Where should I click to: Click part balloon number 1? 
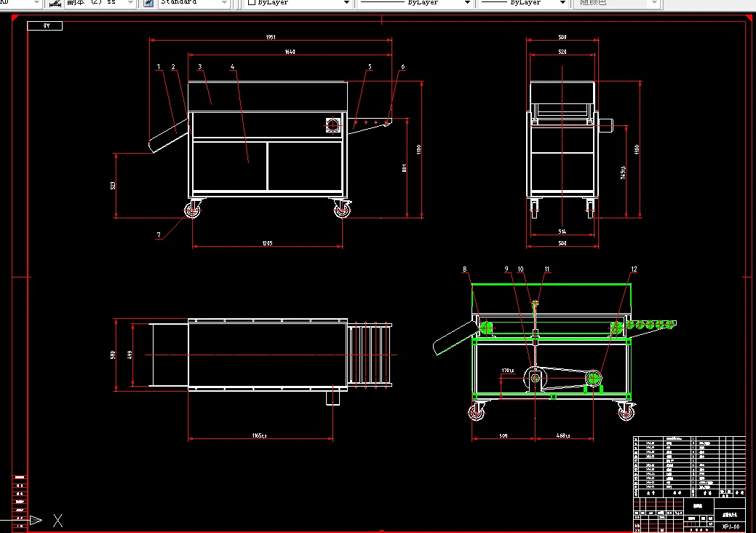158,66
